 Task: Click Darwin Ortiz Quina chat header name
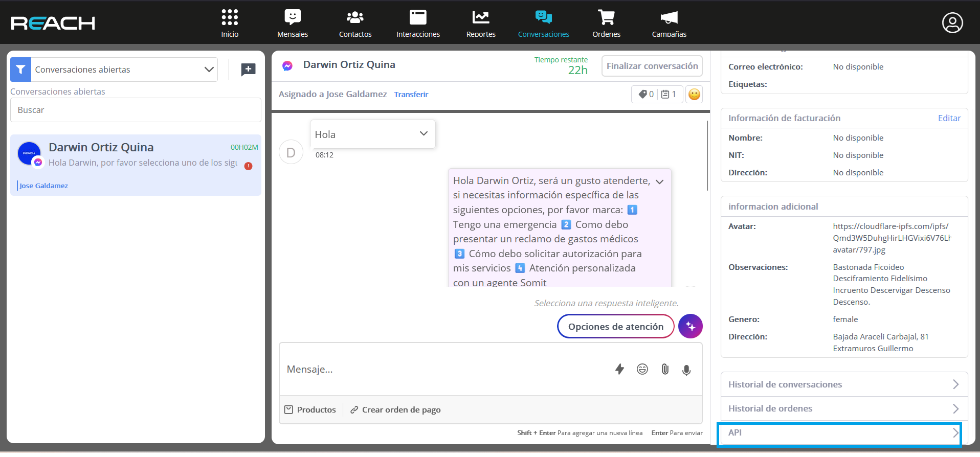point(349,65)
